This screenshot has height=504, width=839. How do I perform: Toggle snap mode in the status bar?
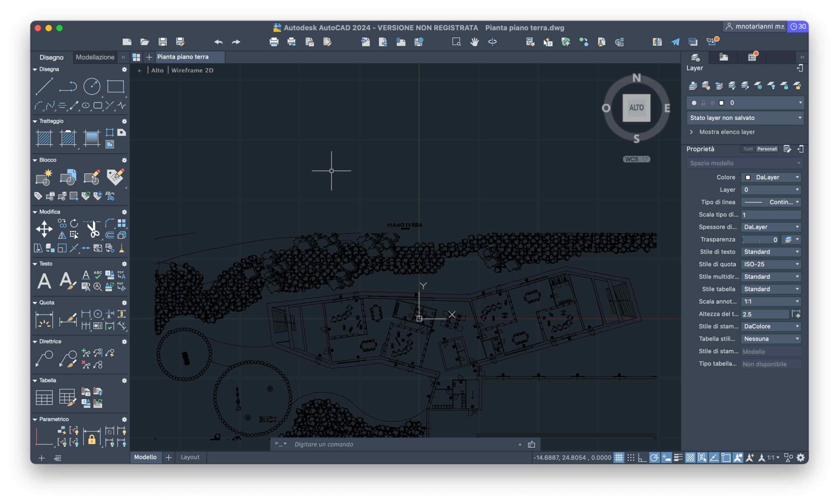pyautogui.click(x=631, y=458)
